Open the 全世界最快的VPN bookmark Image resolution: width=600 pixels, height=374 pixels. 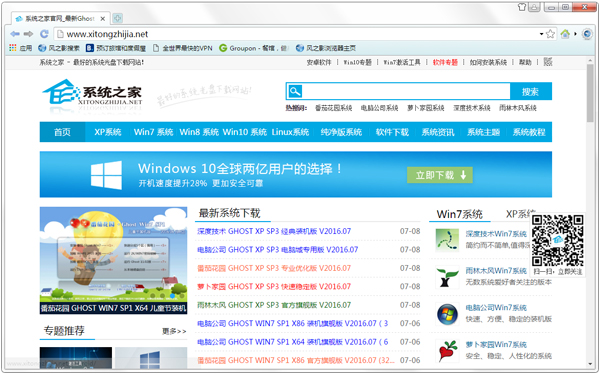click(x=183, y=48)
